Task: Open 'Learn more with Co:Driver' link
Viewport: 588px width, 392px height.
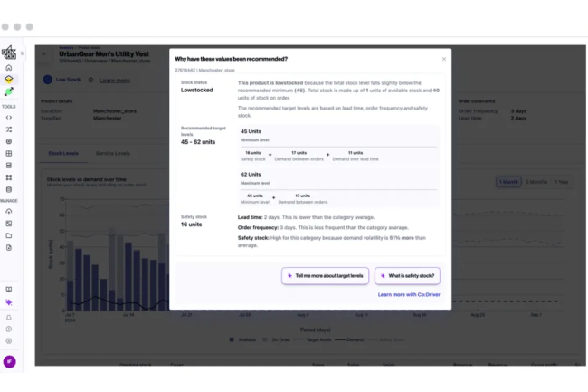Action: click(x=410, y=294)
